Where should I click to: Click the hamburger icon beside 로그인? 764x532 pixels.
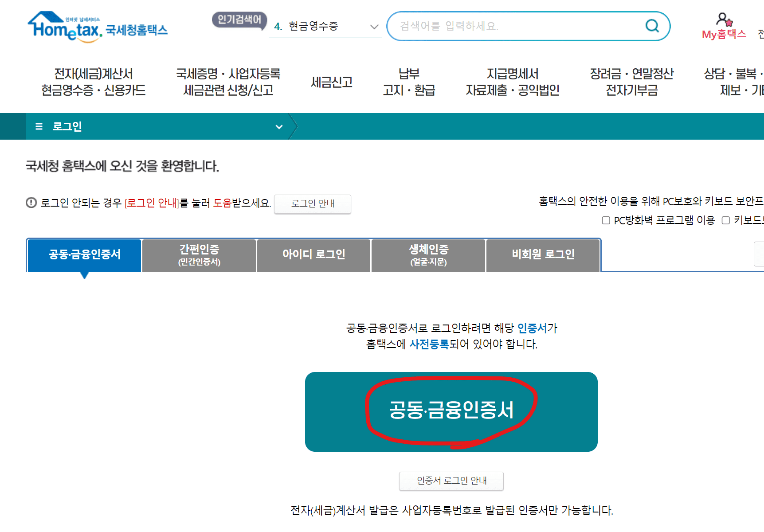coord(39,126)
